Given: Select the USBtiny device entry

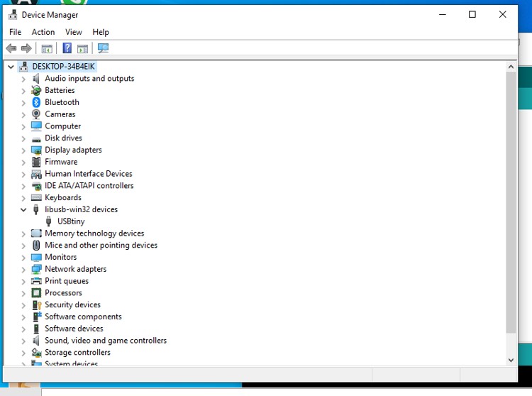Looking at the screenshot, I should coord(71,221).
